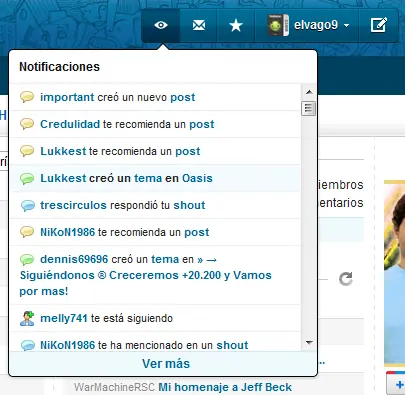Click the yellow bubble icon beside NiKoN1986 post
The width and height of the screenshot is (405, 395).
(x=27, y=232)
